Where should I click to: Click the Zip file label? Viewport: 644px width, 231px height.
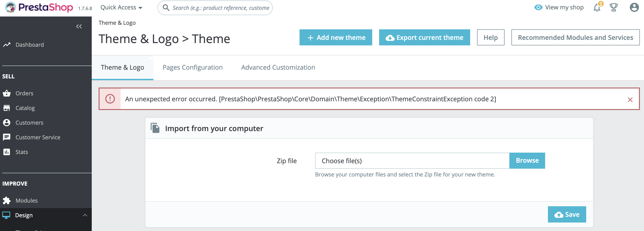click(x=286, y=161)
